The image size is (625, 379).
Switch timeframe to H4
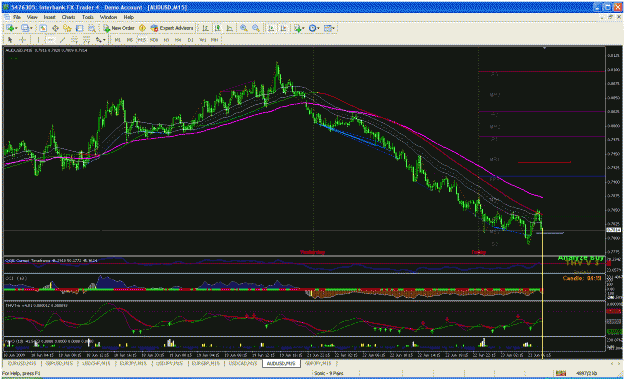[178, 40]
